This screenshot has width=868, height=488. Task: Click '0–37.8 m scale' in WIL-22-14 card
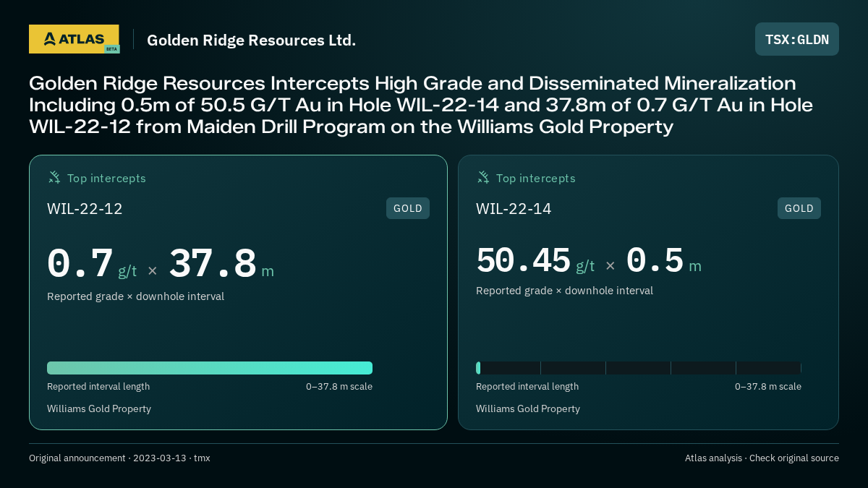click(768, 387)
